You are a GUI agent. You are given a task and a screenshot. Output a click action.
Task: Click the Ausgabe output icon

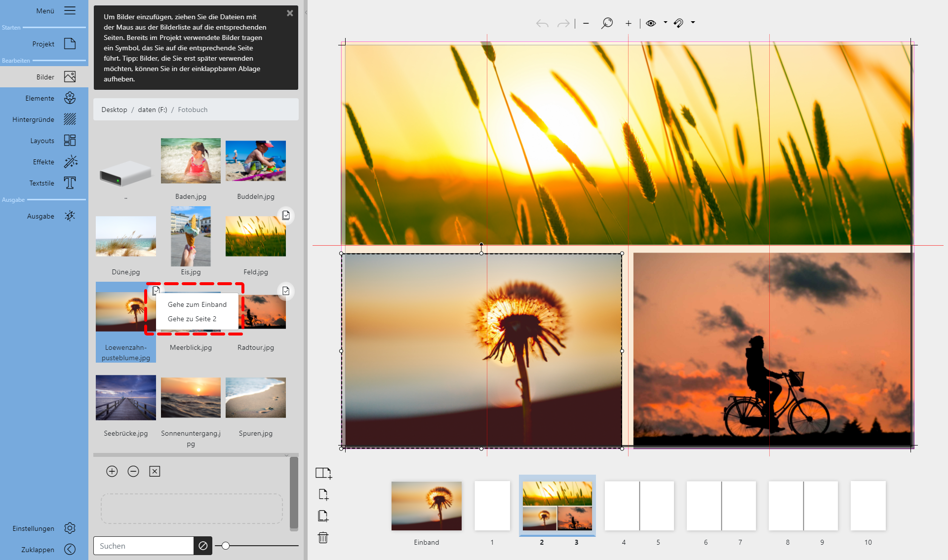pyautogui.click(x=70, y=216)
